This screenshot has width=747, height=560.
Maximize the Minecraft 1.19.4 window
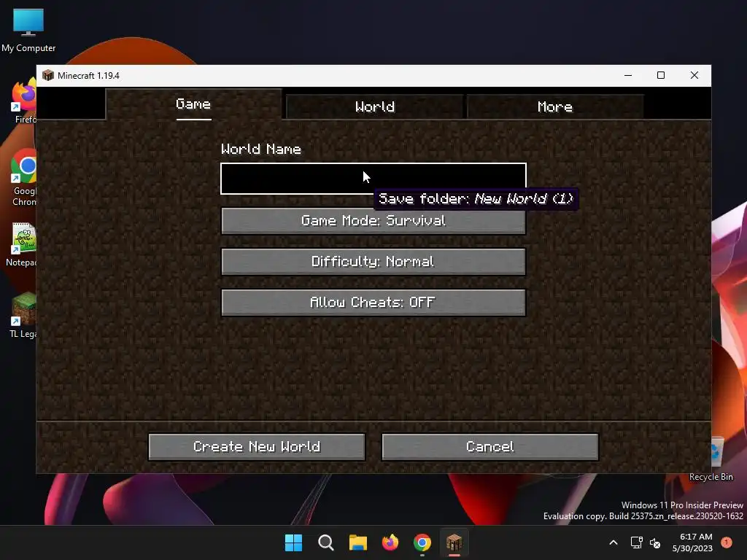661,75
